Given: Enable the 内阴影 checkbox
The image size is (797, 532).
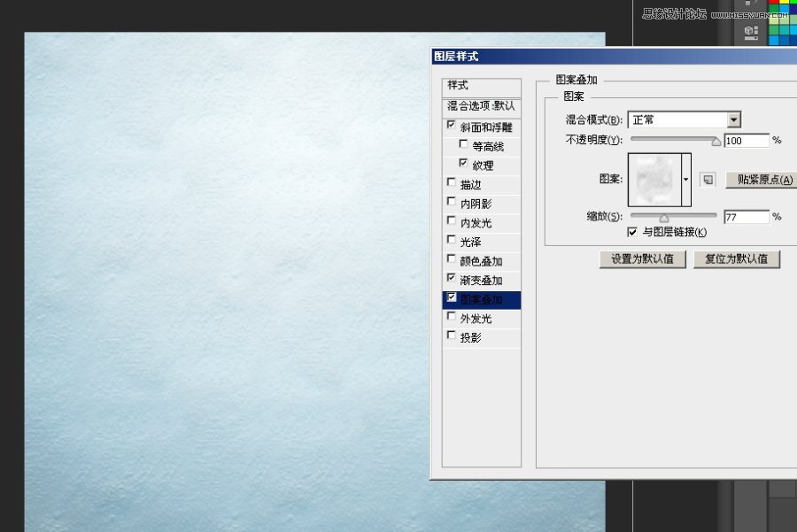Looking at the screenshot, I should (451, 201).
